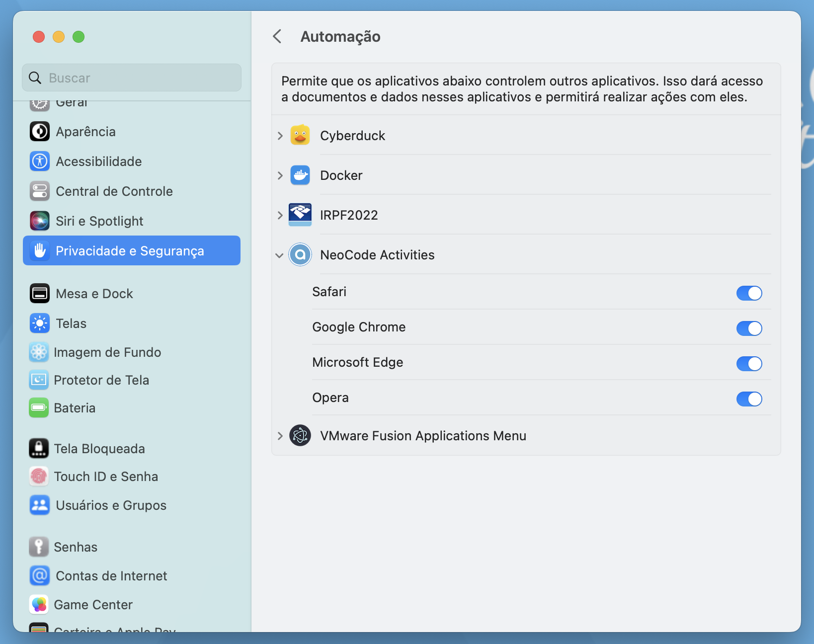
Task: Select Usuários e Grupos in sidebar
Action: click(132, 505)
